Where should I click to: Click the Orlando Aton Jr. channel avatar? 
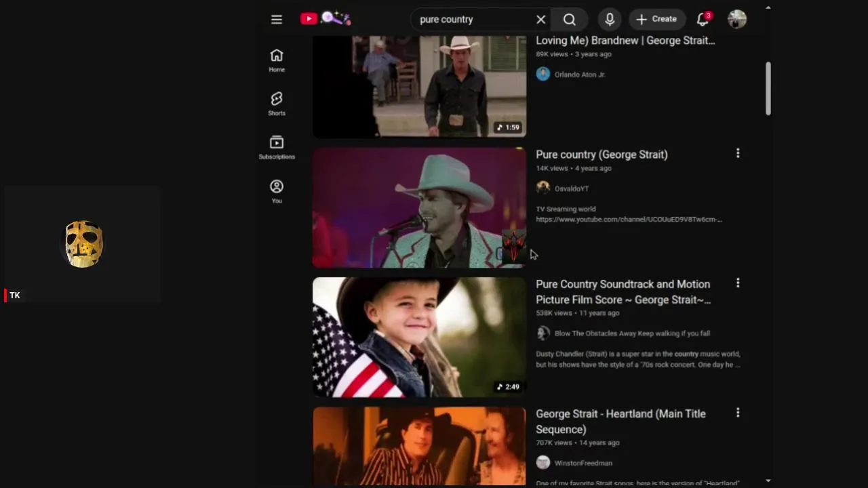[x=543, y=74]
